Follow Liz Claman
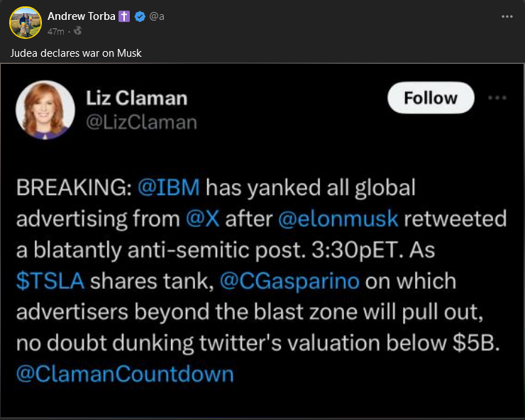 tap(431, 98)
